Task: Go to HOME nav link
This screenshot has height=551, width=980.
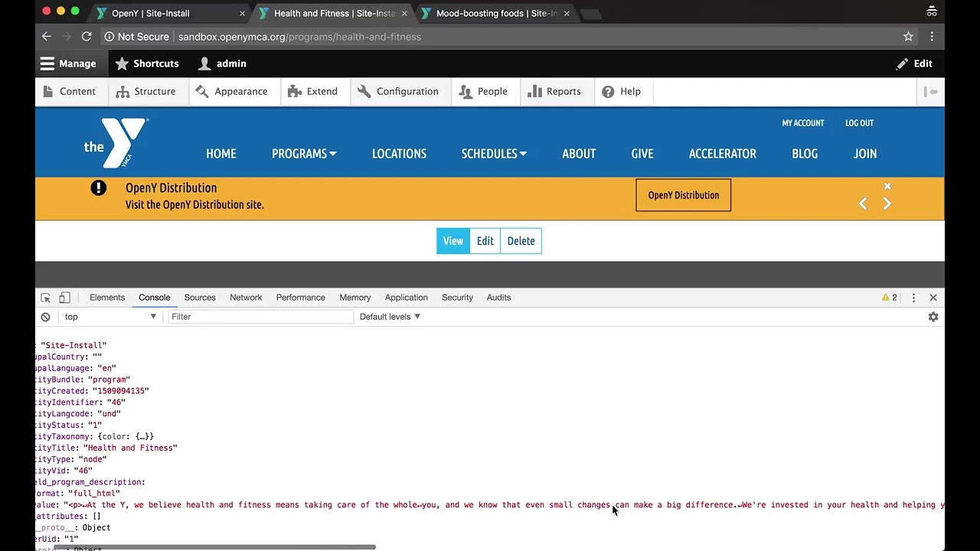Action: (x=221, y=153)
